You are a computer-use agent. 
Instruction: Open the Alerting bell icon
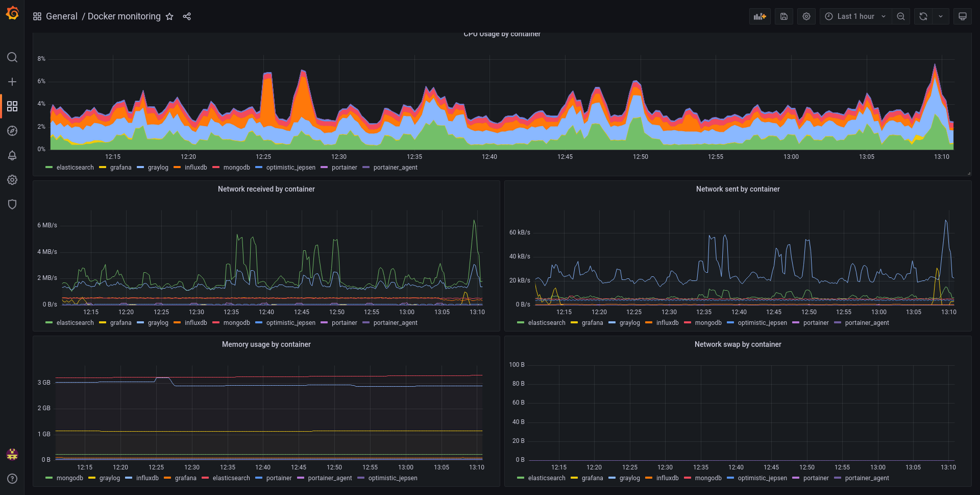(x=12, y=155)
